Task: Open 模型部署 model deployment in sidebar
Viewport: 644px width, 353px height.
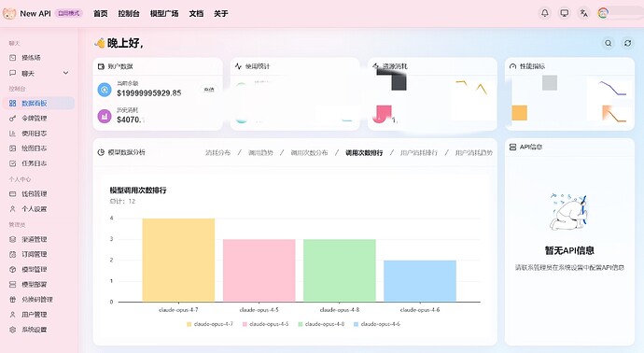Action: coord(39,285)
